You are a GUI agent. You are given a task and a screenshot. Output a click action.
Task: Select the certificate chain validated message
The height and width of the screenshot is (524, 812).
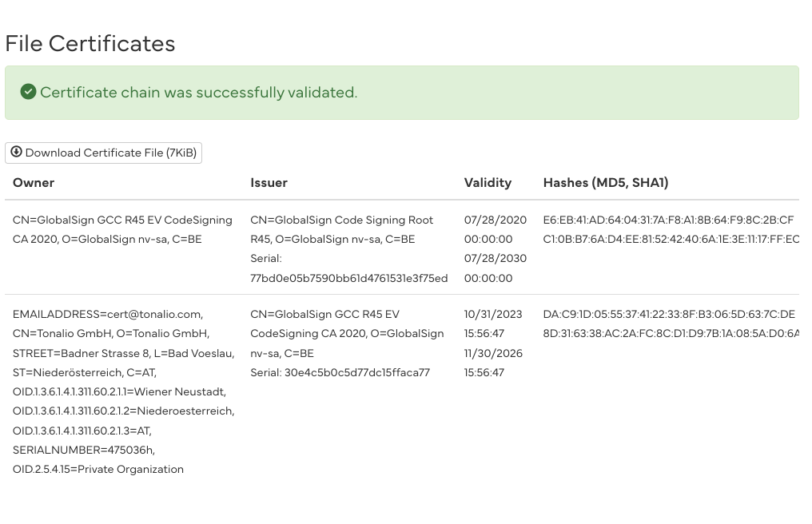pyautogui.click(x=198, y=93)
